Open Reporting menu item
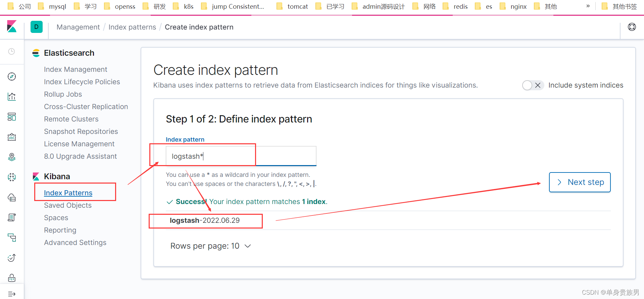644x299 pixels. click(60, 230)
